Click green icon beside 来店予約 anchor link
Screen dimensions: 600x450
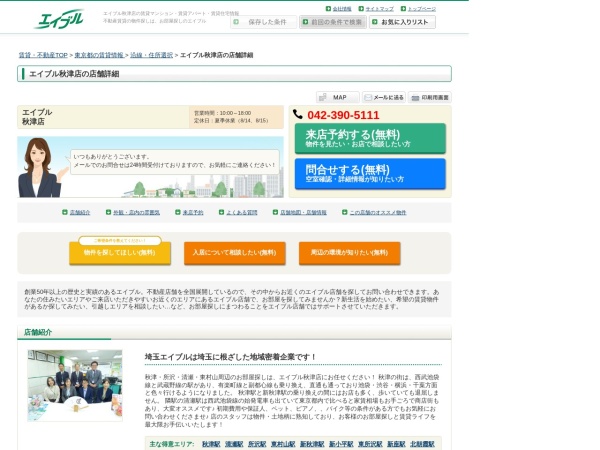(178, 212)
